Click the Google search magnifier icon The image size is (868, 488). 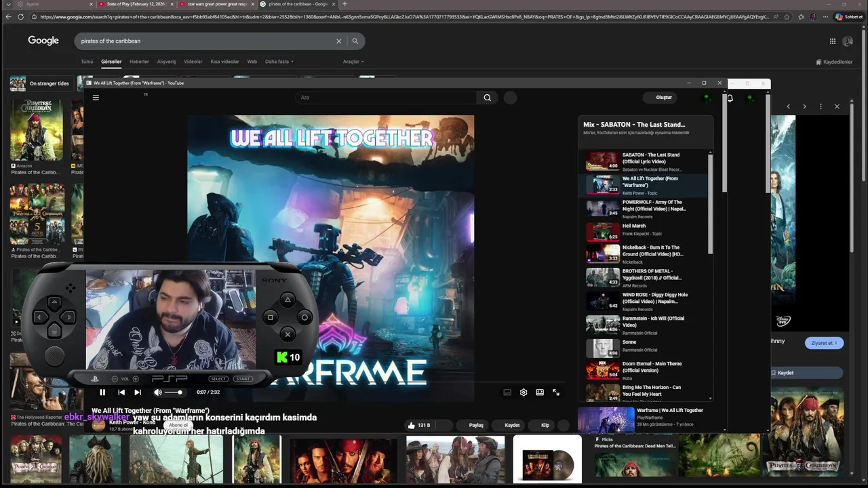pyautogui.click(x=355, y=41)
